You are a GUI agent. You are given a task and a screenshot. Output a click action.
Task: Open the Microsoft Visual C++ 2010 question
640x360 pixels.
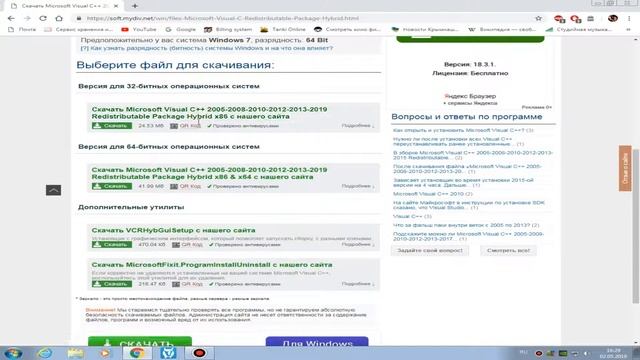433,194
